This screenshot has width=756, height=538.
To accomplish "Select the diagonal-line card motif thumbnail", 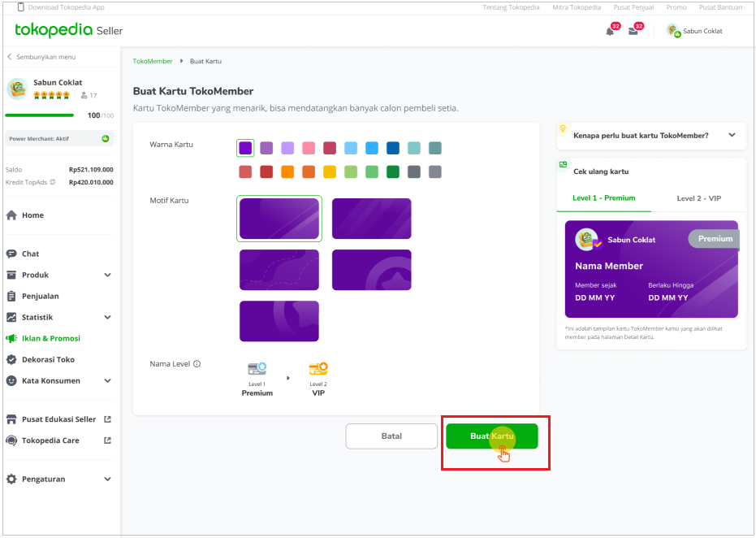I will coord(279,219).
